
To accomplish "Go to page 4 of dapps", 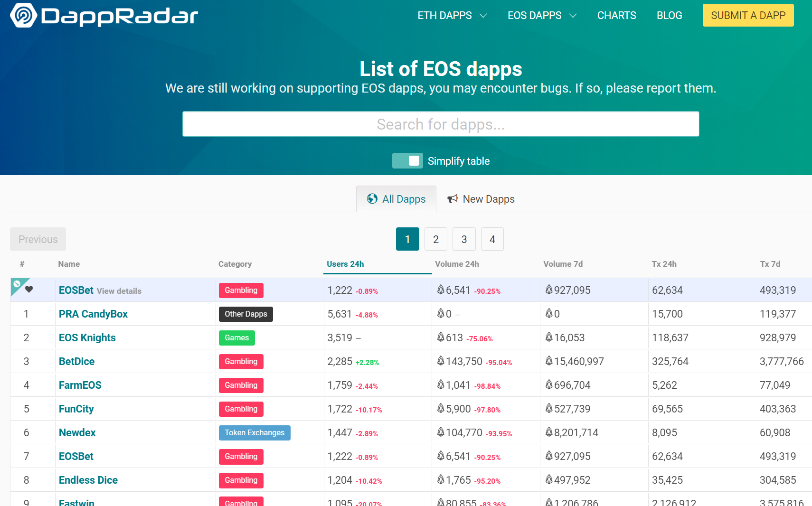I will 492,239.
